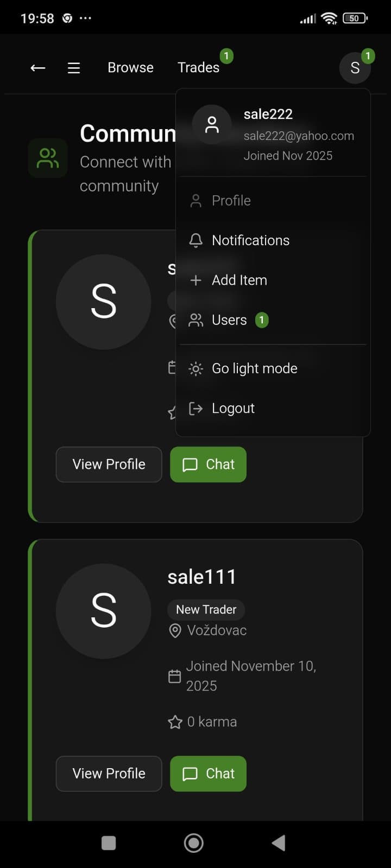Tap the back arrow icon
The width and height of the screenshot is (391, 868).
pyautogui.click(x=37, y=68)
